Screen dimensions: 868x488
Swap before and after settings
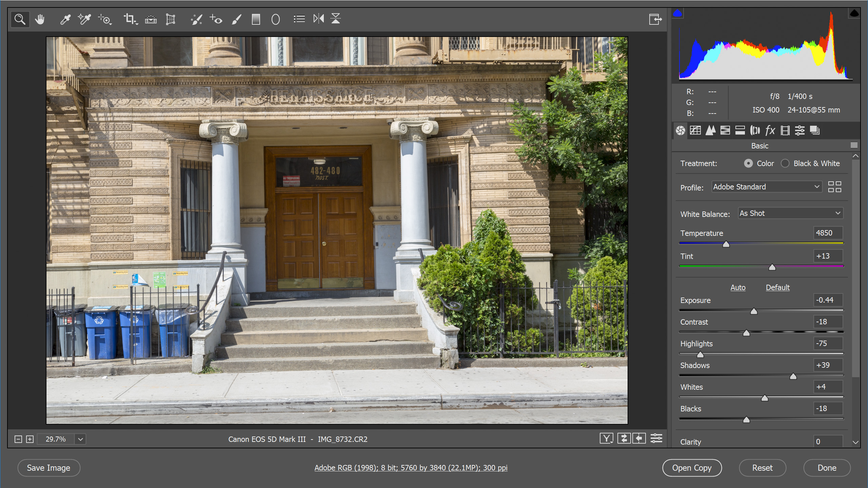point(624,438)
